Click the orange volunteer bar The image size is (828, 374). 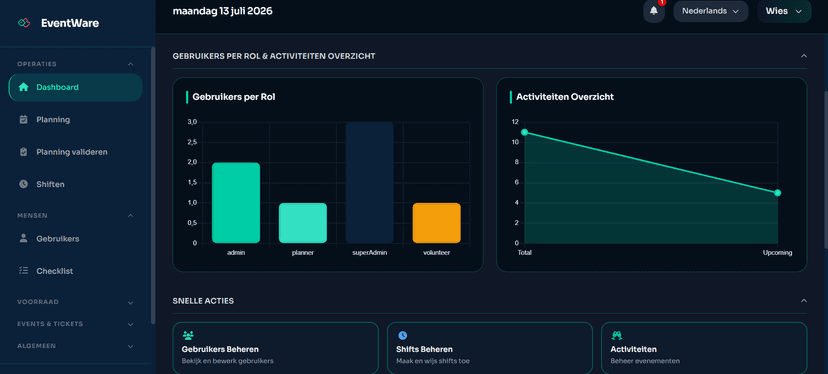(437, 223)
